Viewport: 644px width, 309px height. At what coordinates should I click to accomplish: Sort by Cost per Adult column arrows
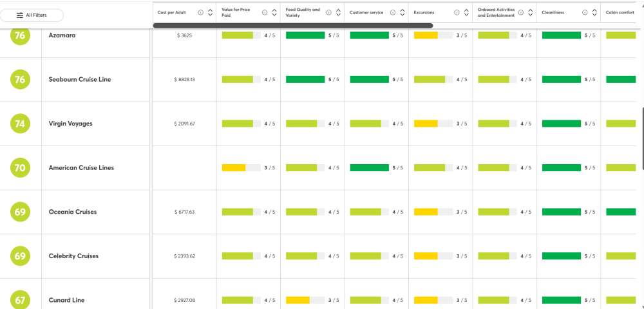(211, 13)
